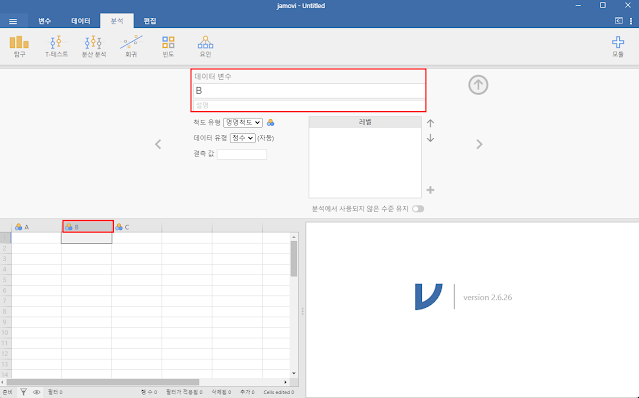Open the 데이터 유형 dropdown
Image resolution: width=639 pixels, height=398 pixels.
242,138
